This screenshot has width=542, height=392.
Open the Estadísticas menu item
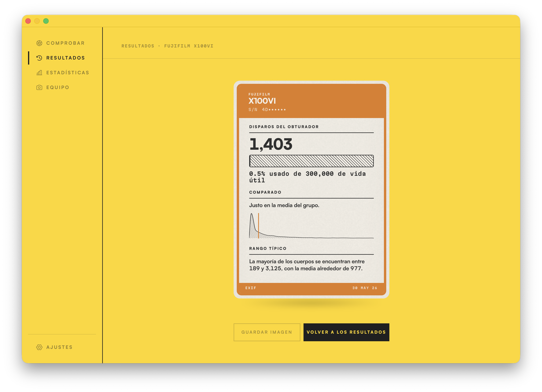[63, 73]
